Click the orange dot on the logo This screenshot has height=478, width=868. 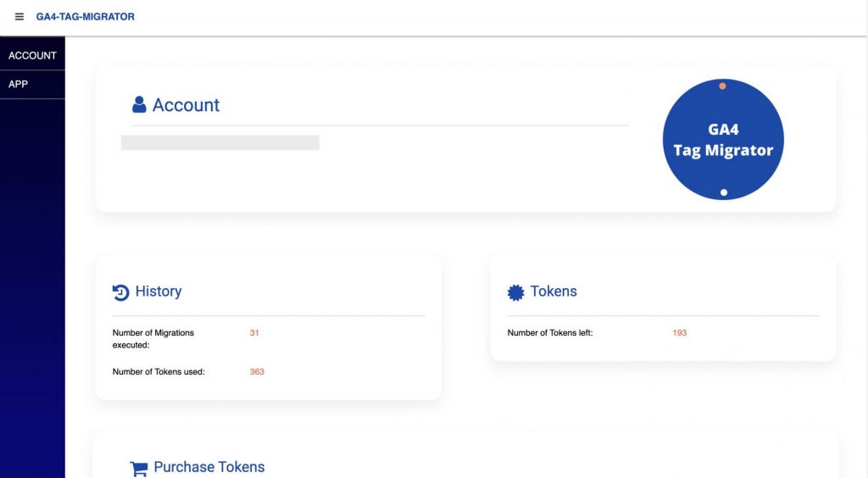pos(722,86)
